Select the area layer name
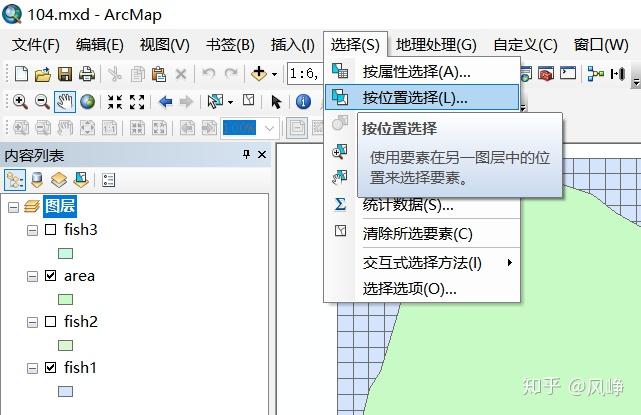The width and height of the screenshot is (641, 415). [x=79, y=276]
